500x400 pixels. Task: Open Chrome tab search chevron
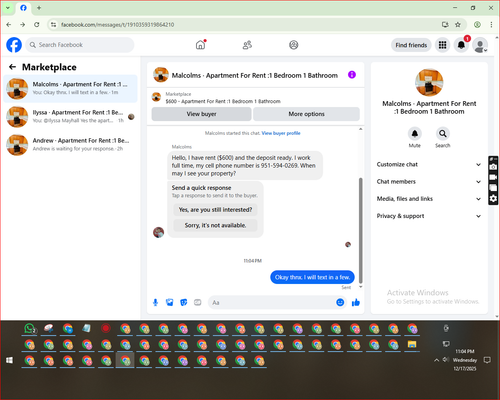pos(8,8)
